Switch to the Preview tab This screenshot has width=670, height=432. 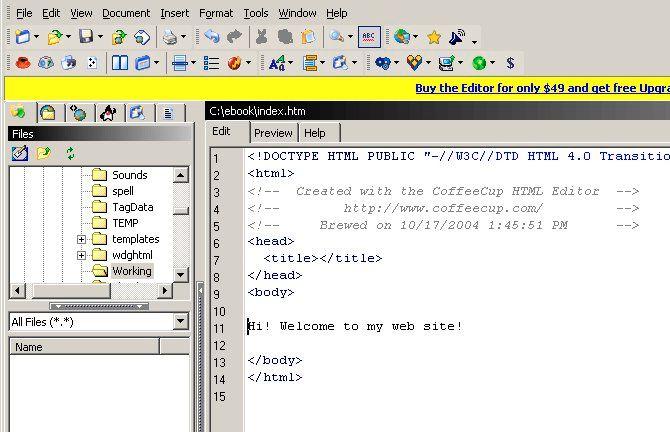pyautogui.click(x=273, y=133)
